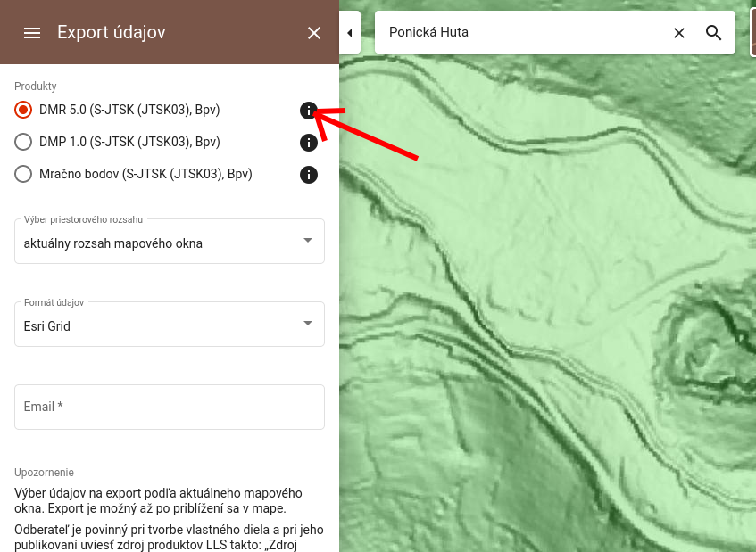Image resolution: width=756 pixels, height=552 pixels.
Task: Clear the Ponická Huta search text
Action: point(679,33)
